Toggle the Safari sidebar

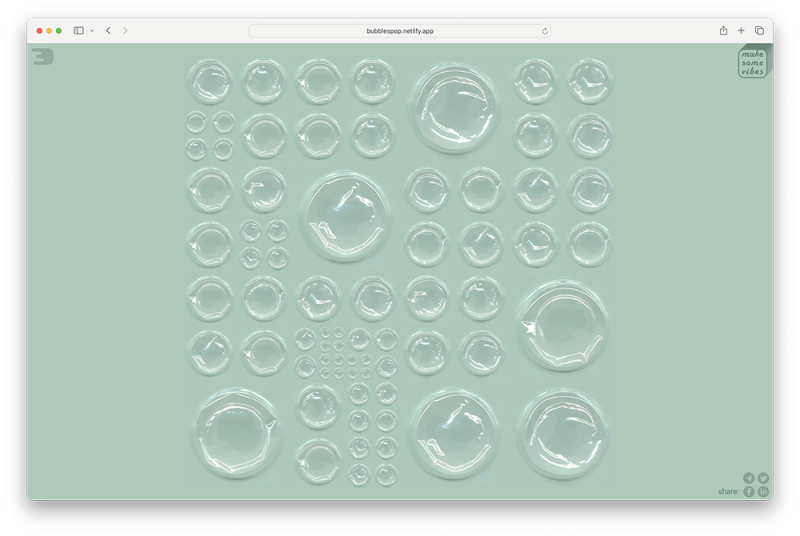click(79, 31)
